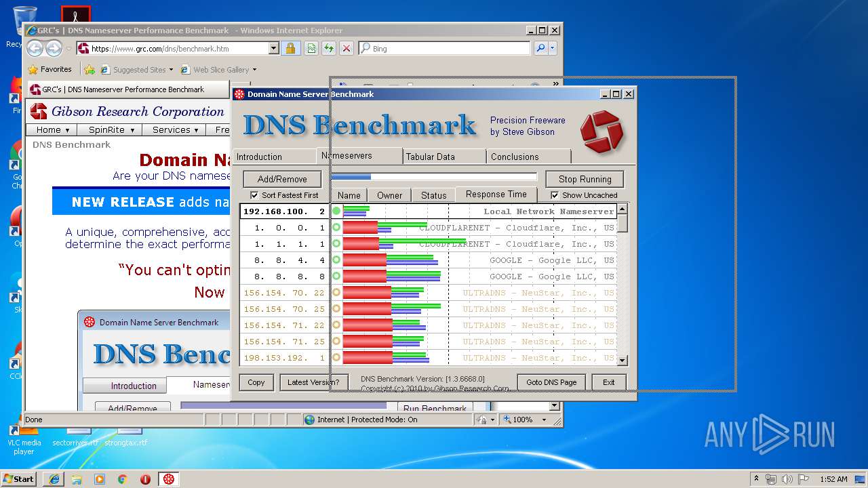Click the red GRC logo in DNS Benchmark
Viewport: 868px width, 488px height.
(601, 131)
